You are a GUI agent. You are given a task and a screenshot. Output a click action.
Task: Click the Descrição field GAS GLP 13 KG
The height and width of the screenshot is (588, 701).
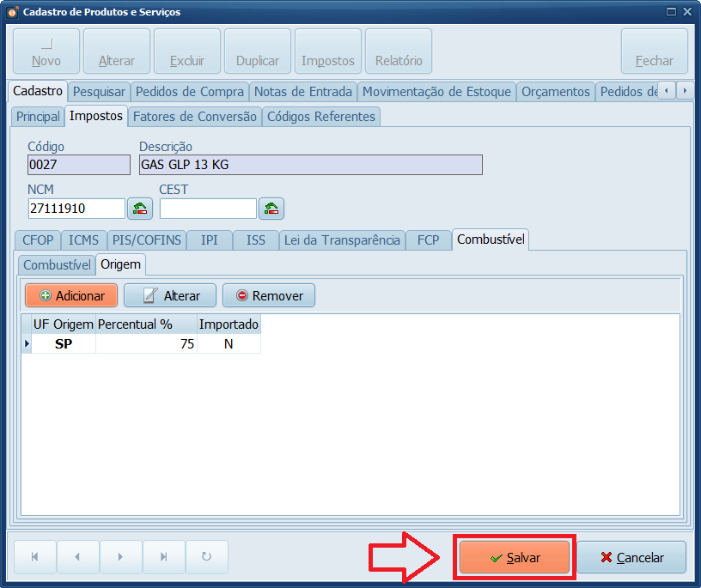pyautogui.click(x=311, y=165)
